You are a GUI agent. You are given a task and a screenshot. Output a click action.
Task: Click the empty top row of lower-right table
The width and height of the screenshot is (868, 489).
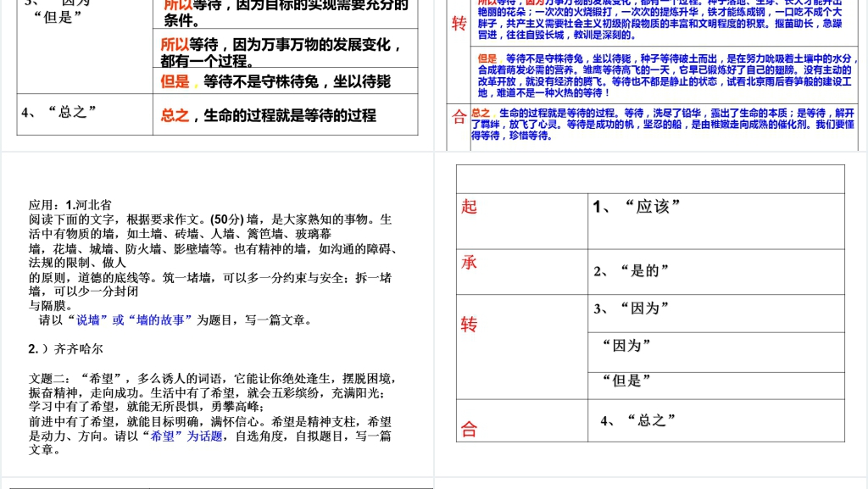click(x=650, y=179)
